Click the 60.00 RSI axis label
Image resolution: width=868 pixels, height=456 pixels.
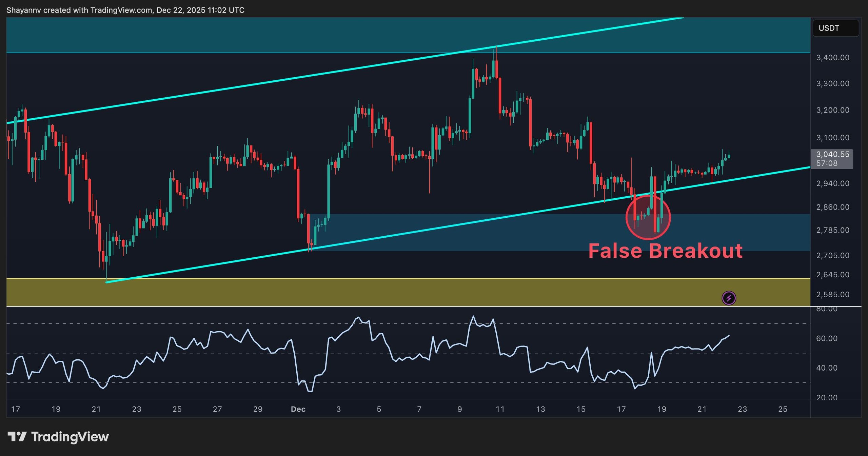826,338
